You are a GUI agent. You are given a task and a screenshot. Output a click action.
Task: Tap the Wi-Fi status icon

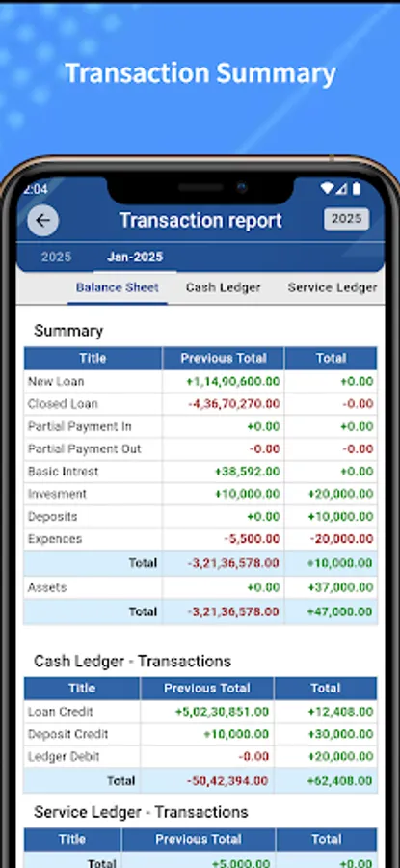coord(327,189)
